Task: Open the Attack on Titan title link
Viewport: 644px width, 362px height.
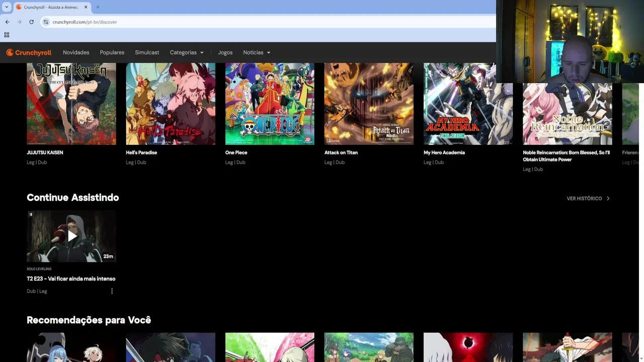Action: (x=341, y=152)
